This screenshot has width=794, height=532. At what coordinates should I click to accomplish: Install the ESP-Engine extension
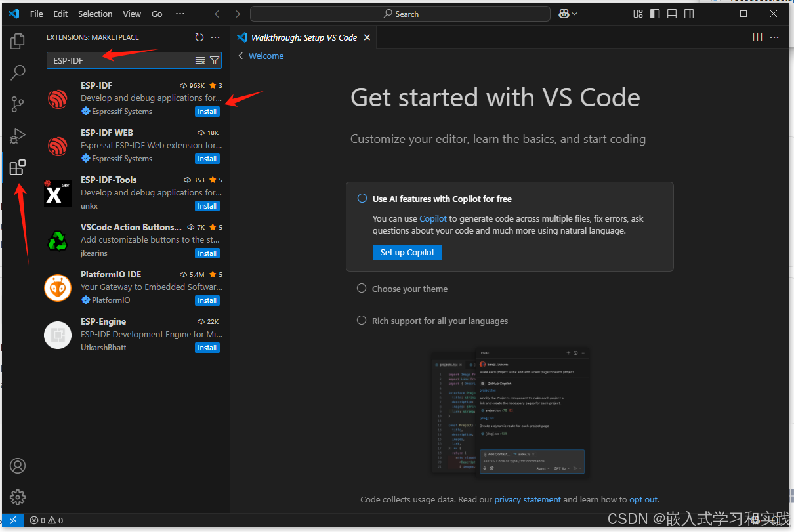(207, 348)
